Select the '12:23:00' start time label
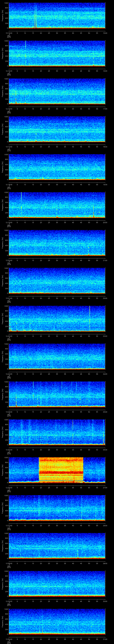114x644 pixels. tap(9, 374)
